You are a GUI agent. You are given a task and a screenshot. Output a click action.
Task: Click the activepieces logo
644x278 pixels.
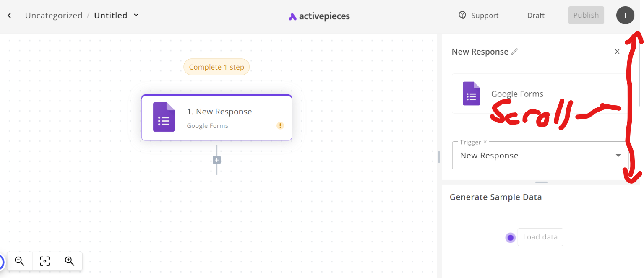(x=319, y=16)
